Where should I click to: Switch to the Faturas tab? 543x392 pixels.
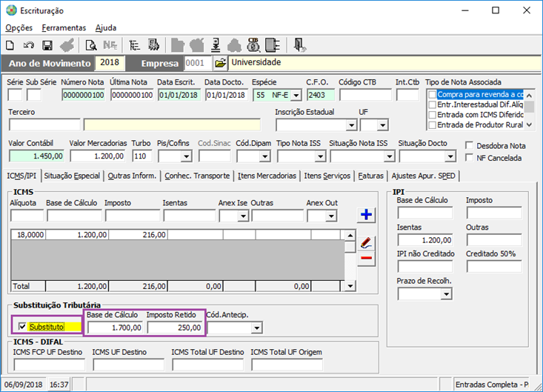coord(370,176)
